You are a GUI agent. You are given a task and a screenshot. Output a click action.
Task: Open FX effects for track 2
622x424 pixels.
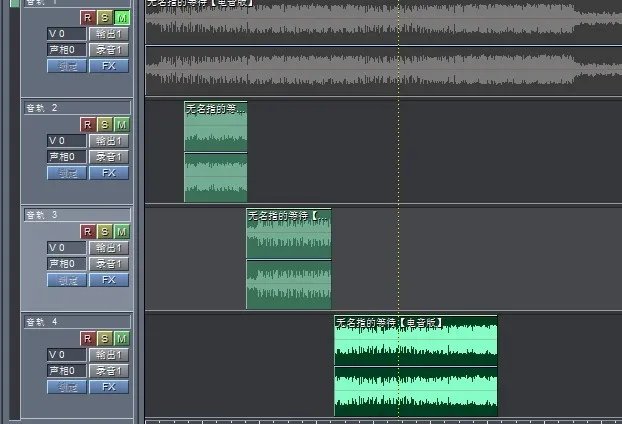(109, 172)
